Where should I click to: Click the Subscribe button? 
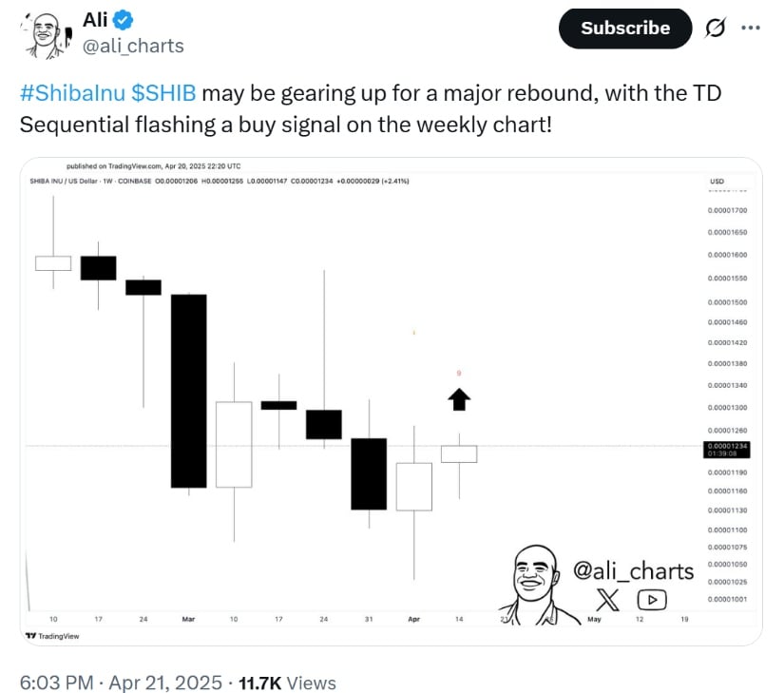[625, 29]
